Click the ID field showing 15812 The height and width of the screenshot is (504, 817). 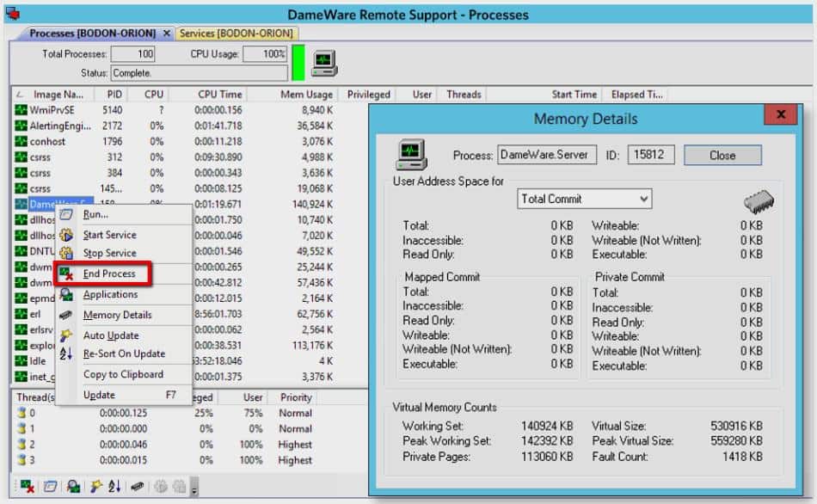click(651, 155)
